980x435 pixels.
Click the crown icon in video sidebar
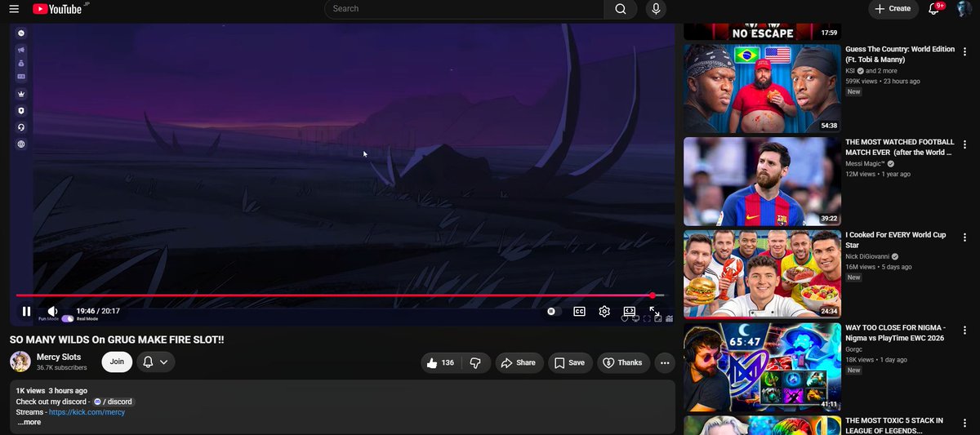21,94
